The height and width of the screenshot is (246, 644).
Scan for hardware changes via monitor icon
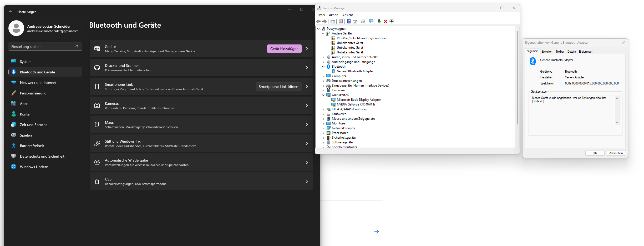coord(371,21)
